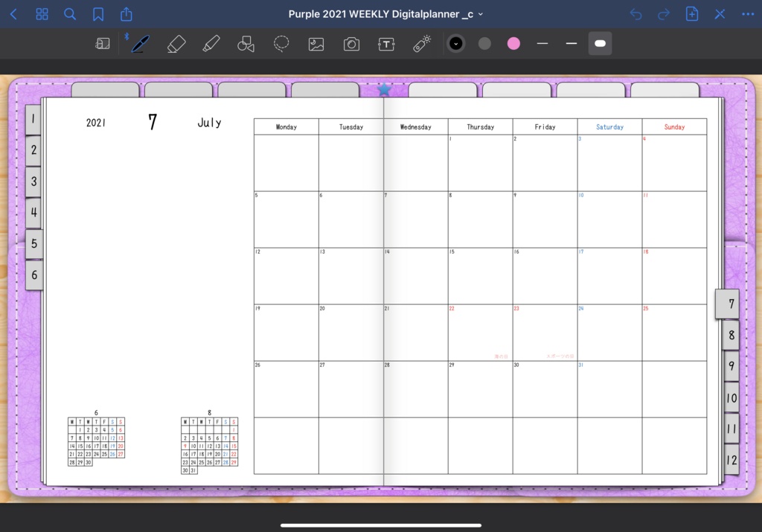Tap the July 22 calendar cell
The image size is (762, 532).
coord(480,333)
